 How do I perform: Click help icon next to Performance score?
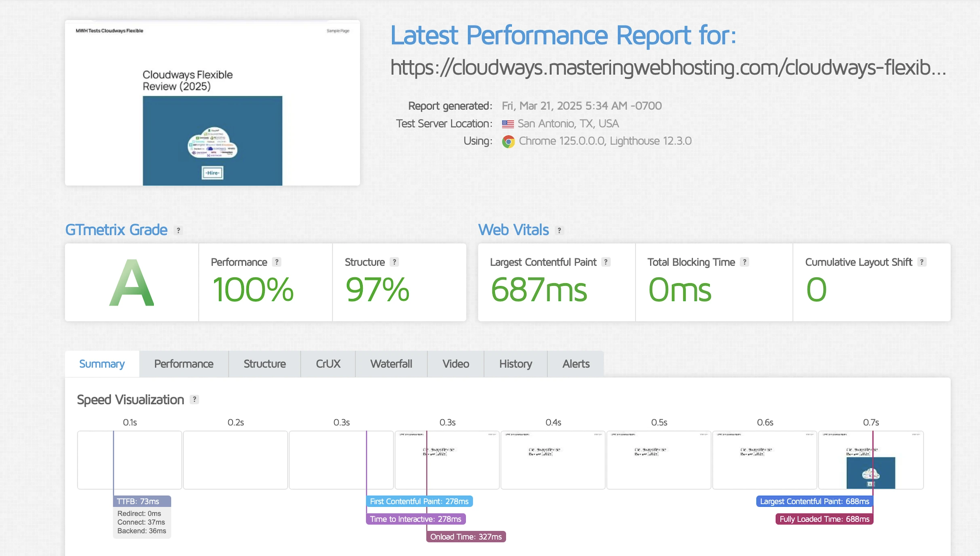click(x=277, y=262)
